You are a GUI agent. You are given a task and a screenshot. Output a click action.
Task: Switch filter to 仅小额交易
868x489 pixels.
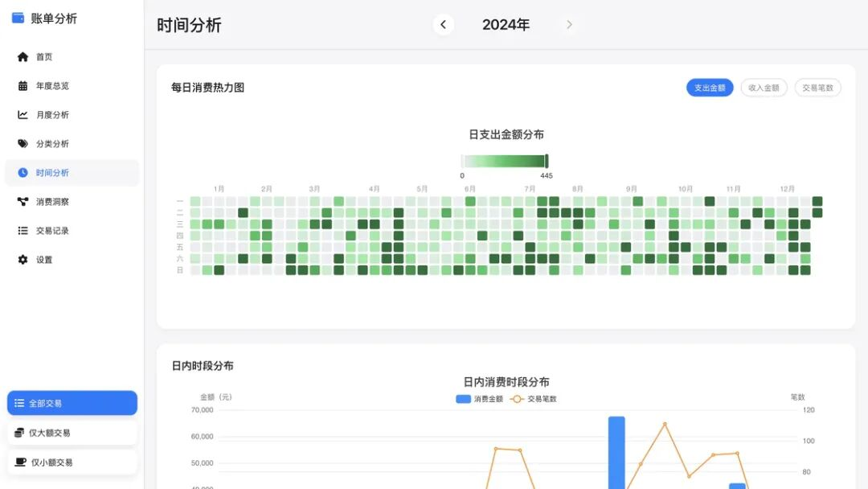point(72,462)
